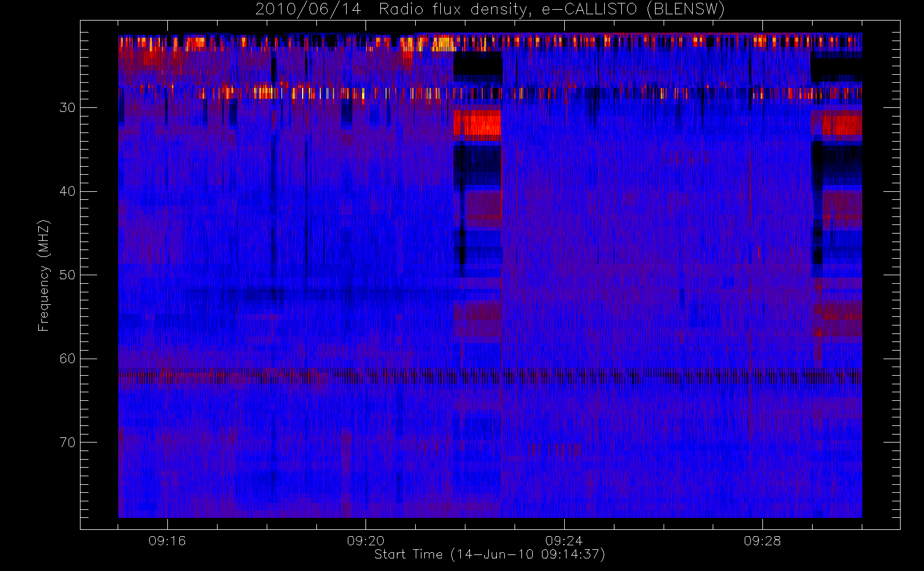Click the 60 MHz frequency tick label
The image size is (924, 571).
click(67, 359)
